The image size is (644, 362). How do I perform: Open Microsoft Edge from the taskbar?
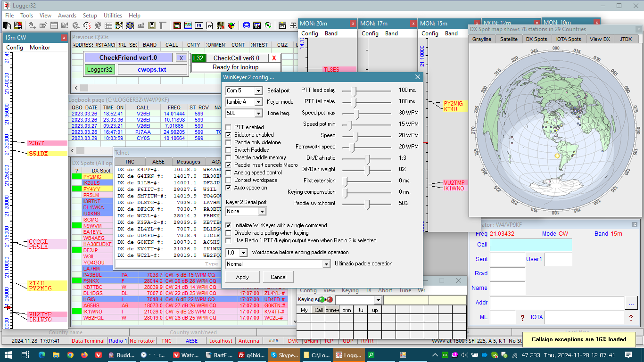[41, 355]
